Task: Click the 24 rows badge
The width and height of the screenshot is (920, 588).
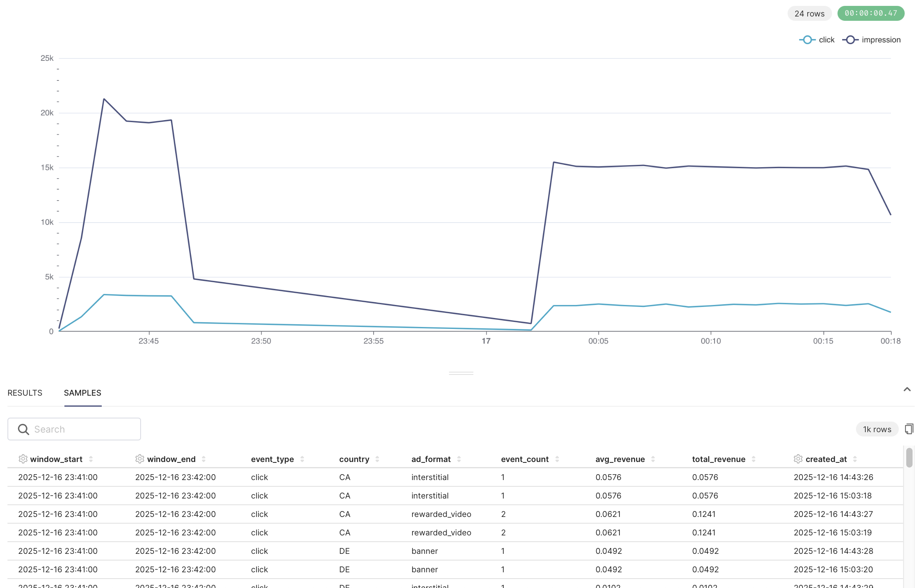Action: pyautogui.click(x=809, y=13)
